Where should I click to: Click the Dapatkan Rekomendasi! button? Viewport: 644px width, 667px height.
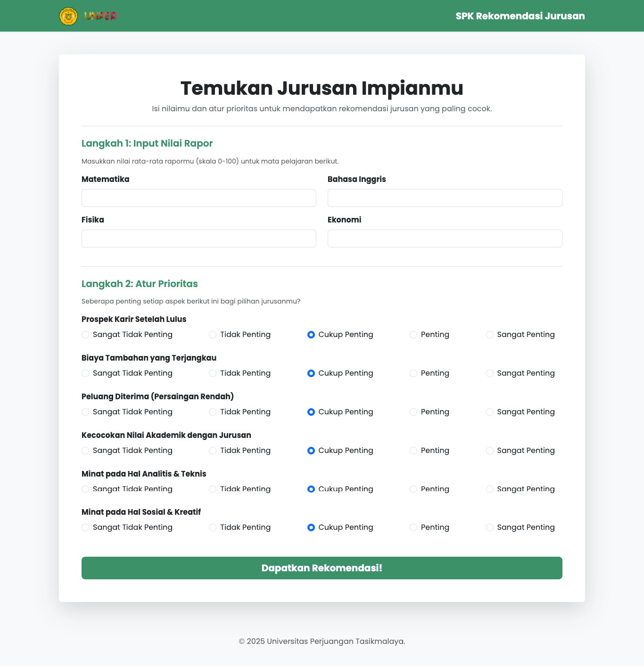(x=322, y=568)
